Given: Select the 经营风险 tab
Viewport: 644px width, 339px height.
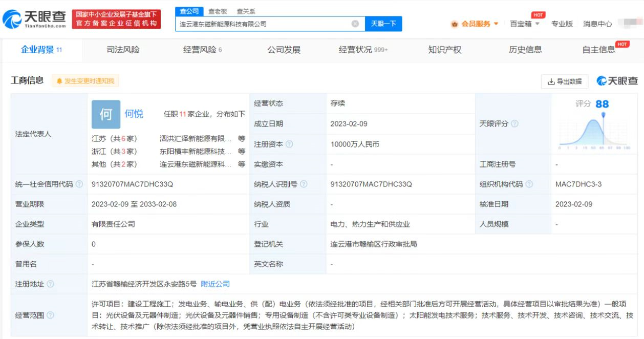Looking at the screenshot, I should [x=202, y=50].
